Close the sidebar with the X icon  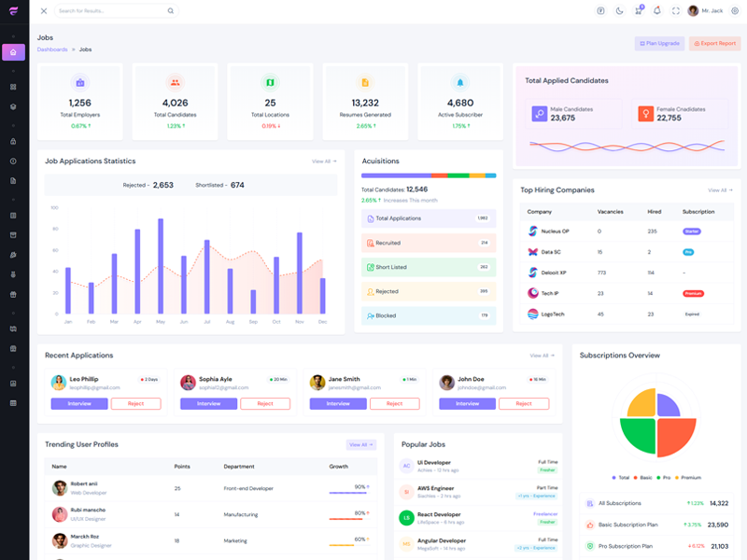[43, 11]
